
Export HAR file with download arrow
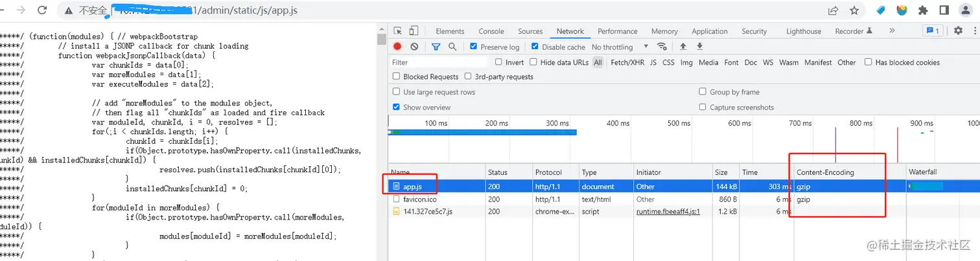click(699, 47)
